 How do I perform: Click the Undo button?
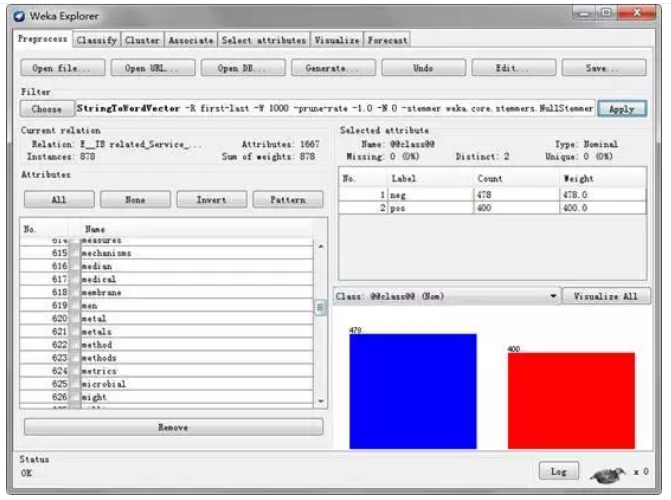pos(424,68)
